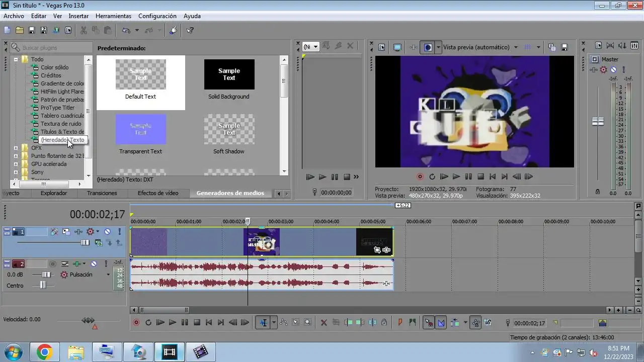The image size is (644, 362).
Task: Toggle split screen view button in preview
Action: click(x=428, y=47)
